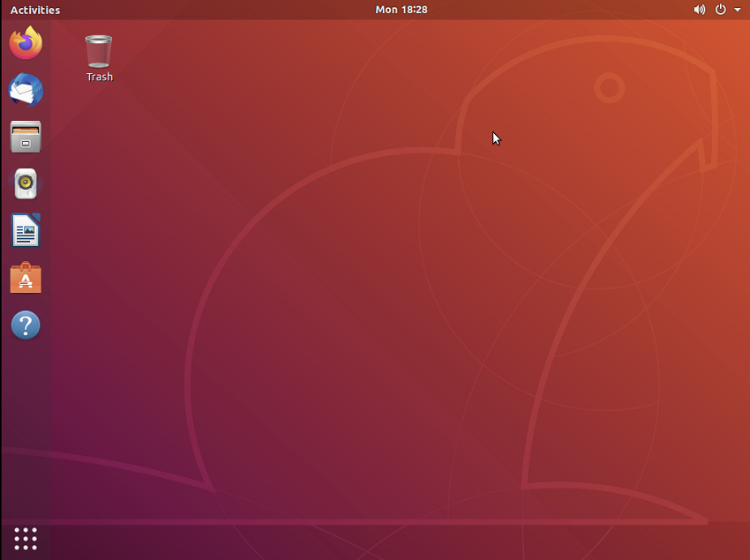Expand the system menu arrow
Screen dimensions: 750x560
(738, 10)
